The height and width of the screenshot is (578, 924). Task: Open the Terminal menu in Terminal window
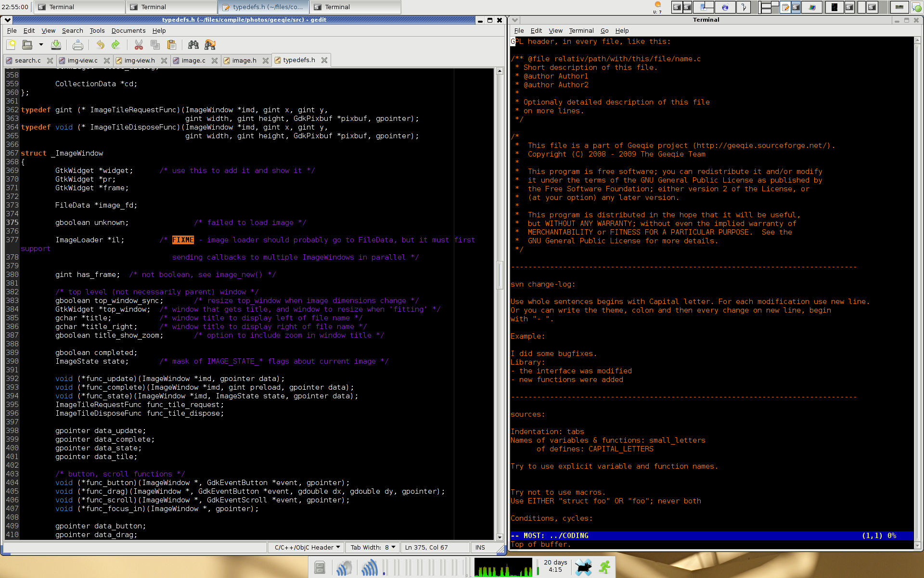coord(581,30)
